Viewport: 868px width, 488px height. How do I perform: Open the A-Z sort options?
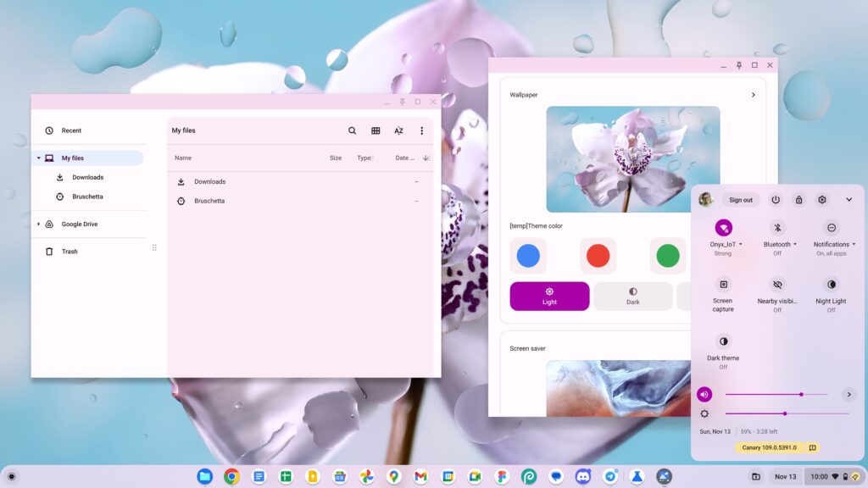[x=398, y=130]
